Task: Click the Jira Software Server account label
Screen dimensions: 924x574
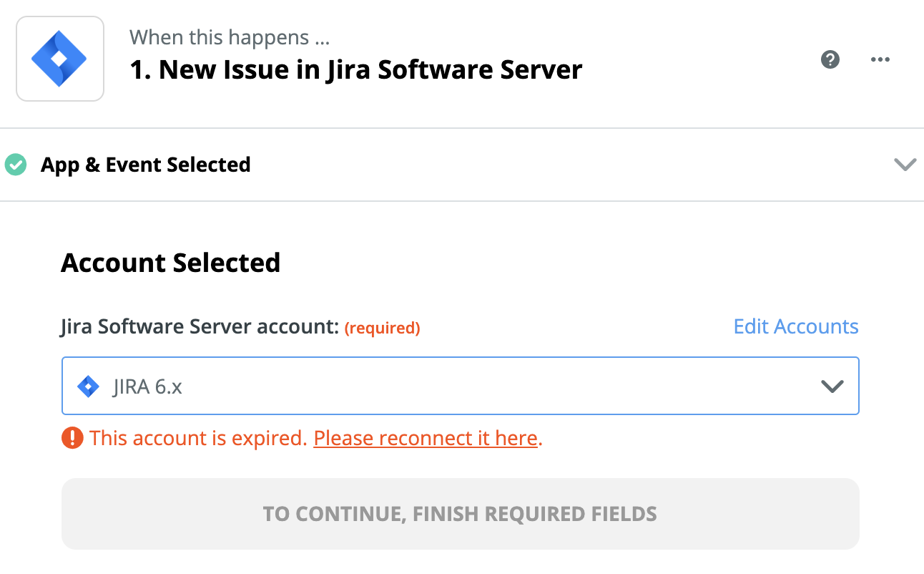Action: point(199,326)
